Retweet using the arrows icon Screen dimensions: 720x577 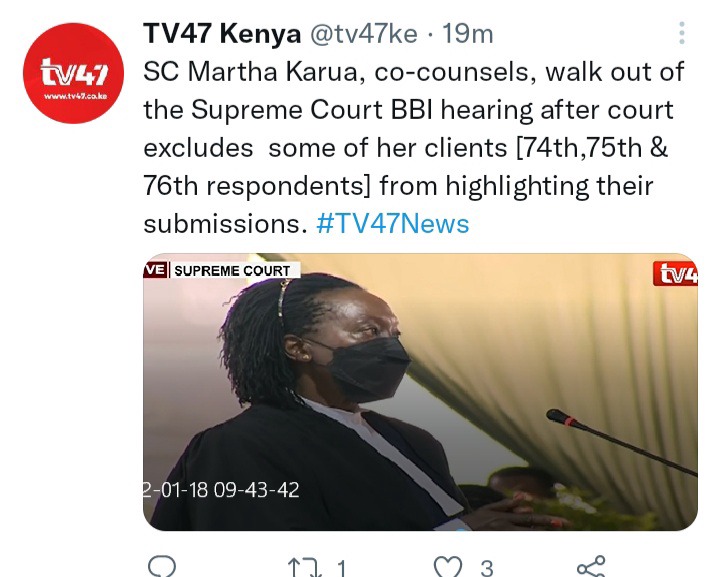pos(304,568)
